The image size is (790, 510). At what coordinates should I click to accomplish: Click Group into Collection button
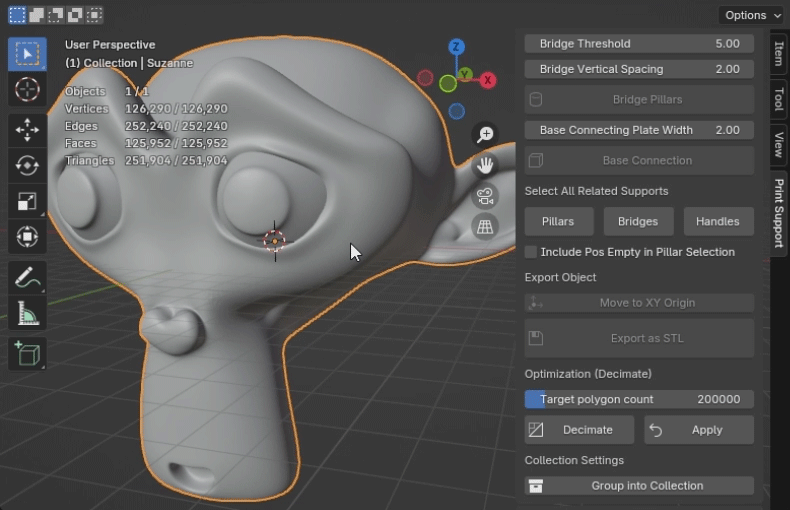pos(639,486)
